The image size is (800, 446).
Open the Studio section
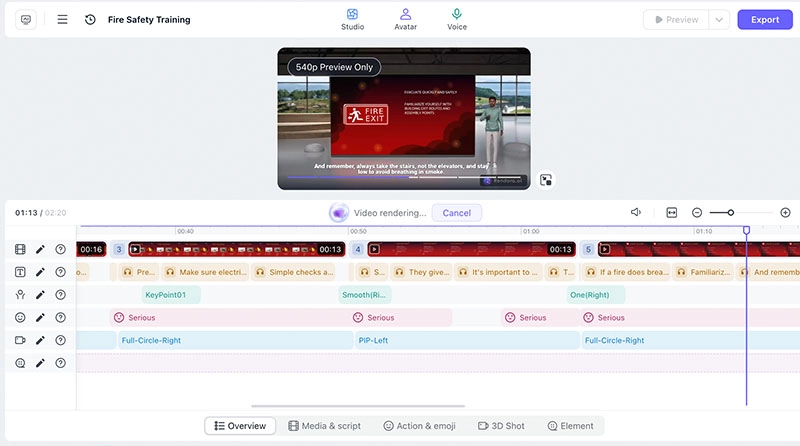353,19
